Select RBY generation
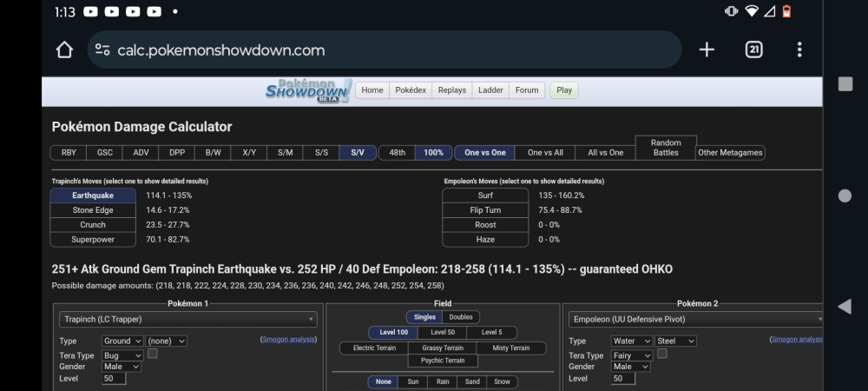This screenshot has height=391, width=868. (69, 153)
